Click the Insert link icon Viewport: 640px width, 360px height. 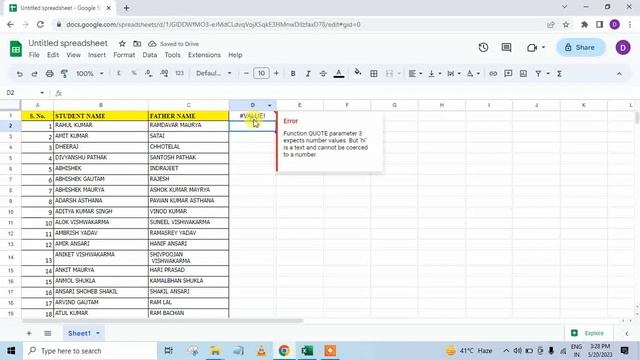point(493,73)
